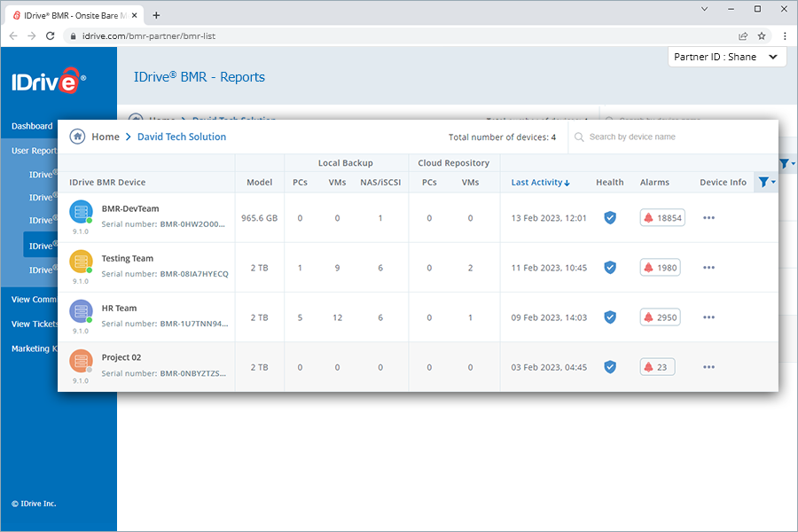This screenshot has height=532, width=798.
Task: Open the 2950 alarms badge
Action: [x=660, y=317]
